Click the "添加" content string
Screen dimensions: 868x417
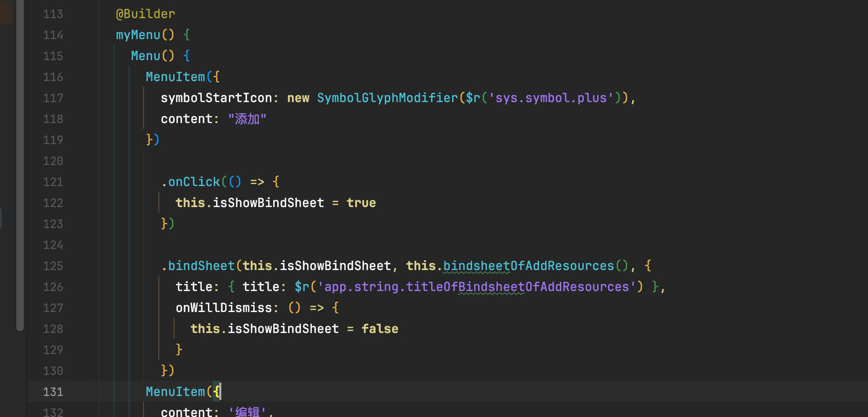pyautogui.click(x=247, y=119)
